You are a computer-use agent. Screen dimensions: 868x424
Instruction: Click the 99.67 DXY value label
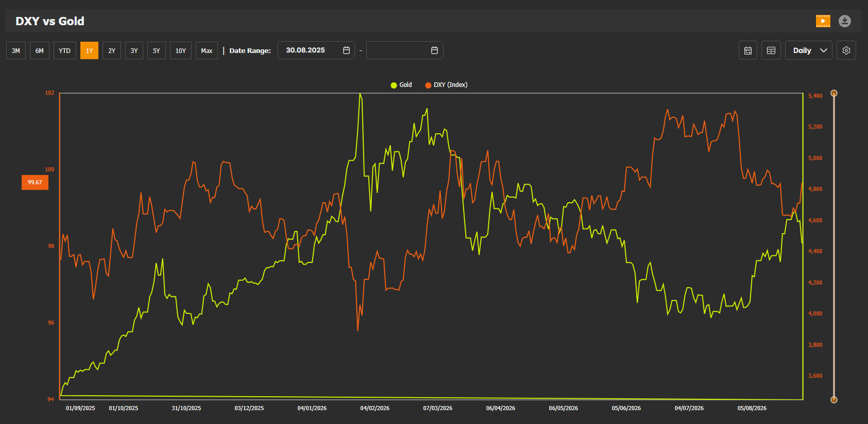35,182
